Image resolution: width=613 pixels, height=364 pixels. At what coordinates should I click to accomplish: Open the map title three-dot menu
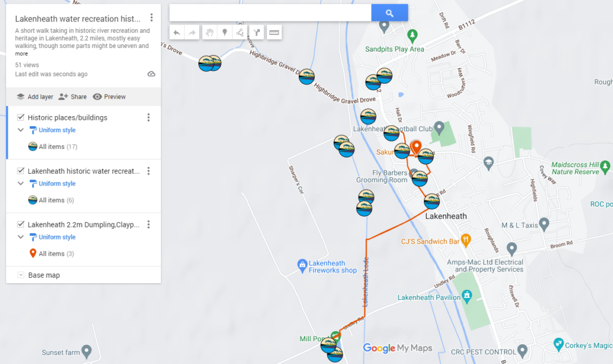tap(152, 18)
